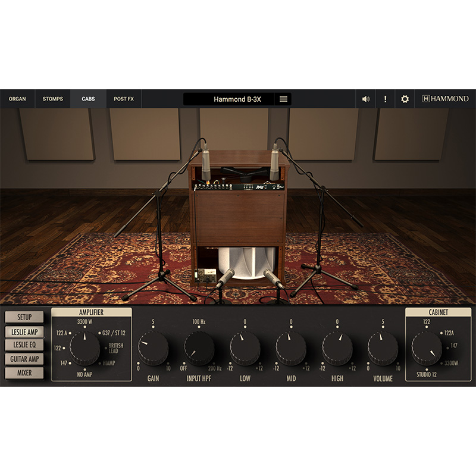Click the lower left drum microphone
Screen dimensions: 476x476
225,278
